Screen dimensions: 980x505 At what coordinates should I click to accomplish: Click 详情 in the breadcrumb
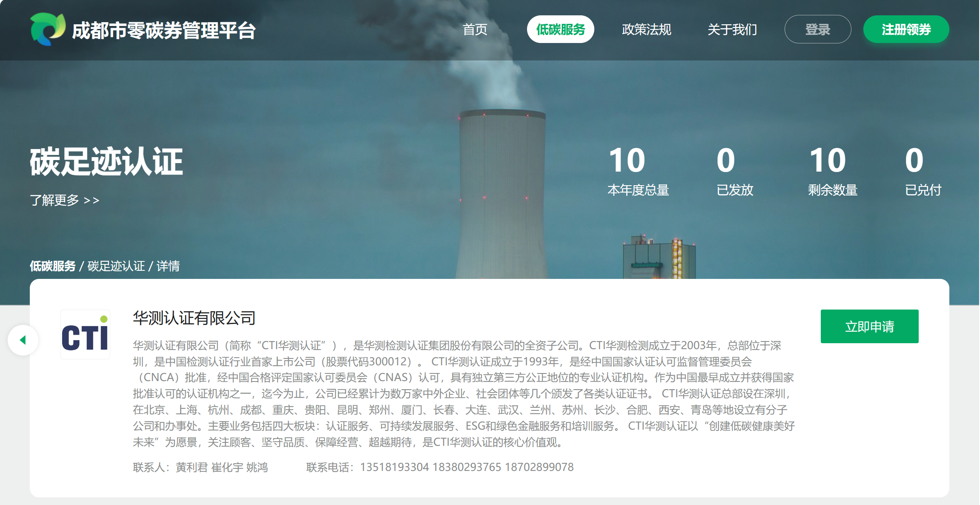(168, 266)
